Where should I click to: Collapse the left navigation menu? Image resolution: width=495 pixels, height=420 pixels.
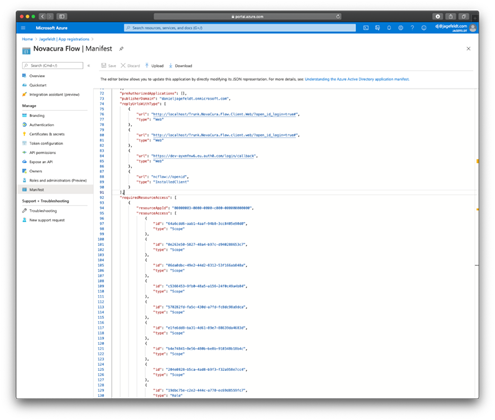pos(89,66)
